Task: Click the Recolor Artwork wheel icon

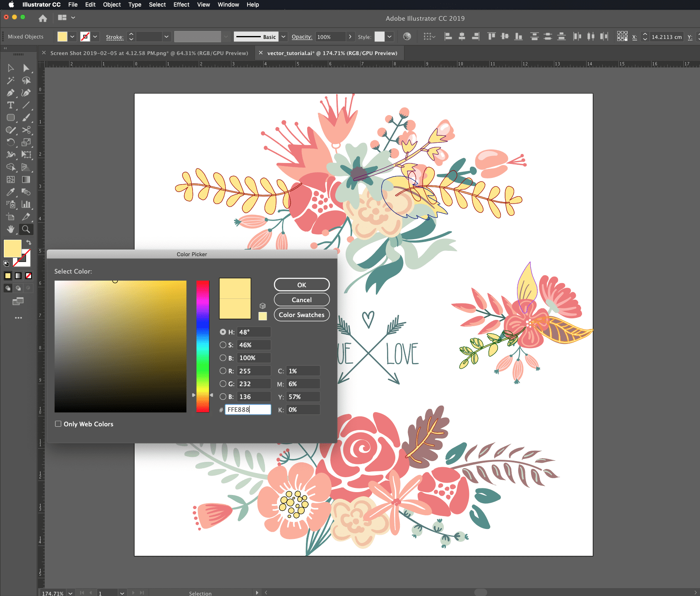Action: coord(407,37)
